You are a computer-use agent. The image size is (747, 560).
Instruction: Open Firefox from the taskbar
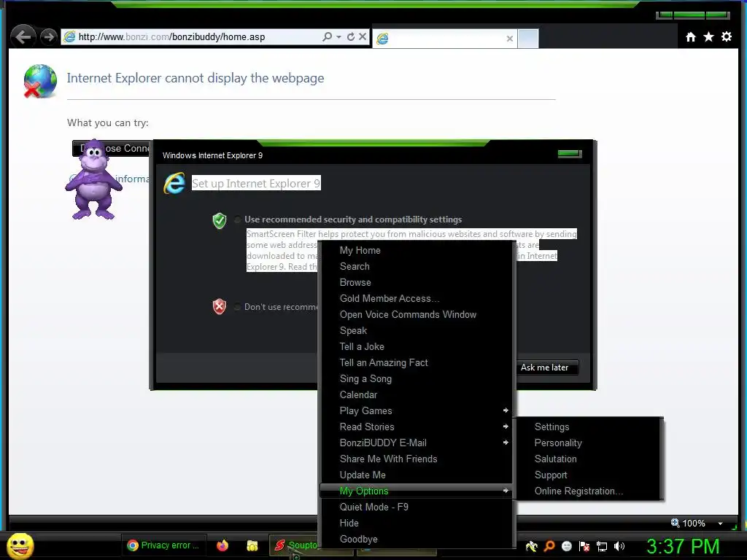tap(222, 545)
